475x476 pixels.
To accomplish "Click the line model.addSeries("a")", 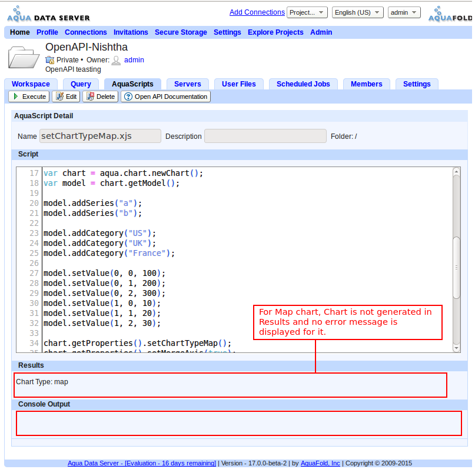I will coord(92,204).
